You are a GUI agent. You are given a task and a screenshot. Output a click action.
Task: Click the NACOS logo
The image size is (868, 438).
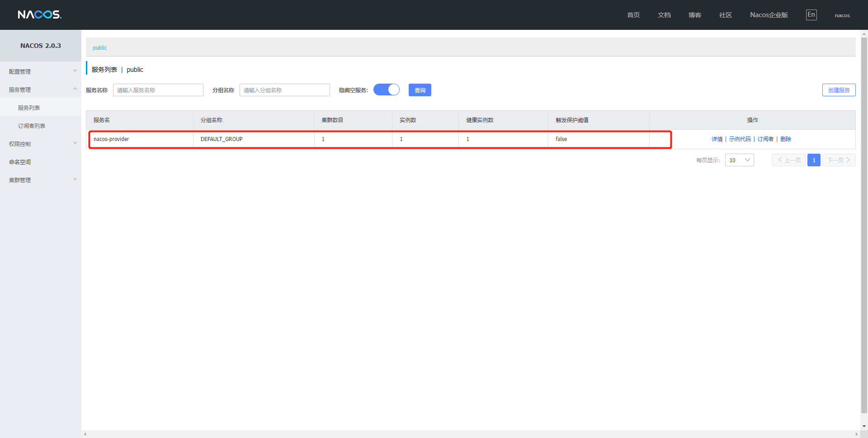coord(39,14)
